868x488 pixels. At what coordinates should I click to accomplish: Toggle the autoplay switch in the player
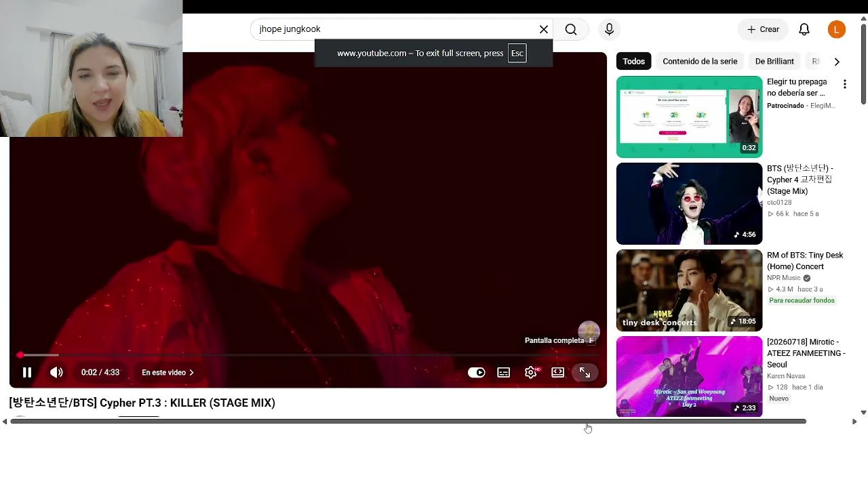point(477,372)
